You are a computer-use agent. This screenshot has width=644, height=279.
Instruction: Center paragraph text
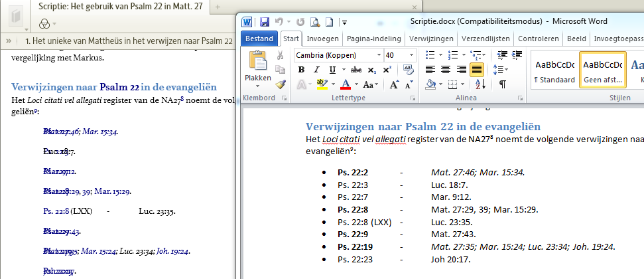click(446, 70)
